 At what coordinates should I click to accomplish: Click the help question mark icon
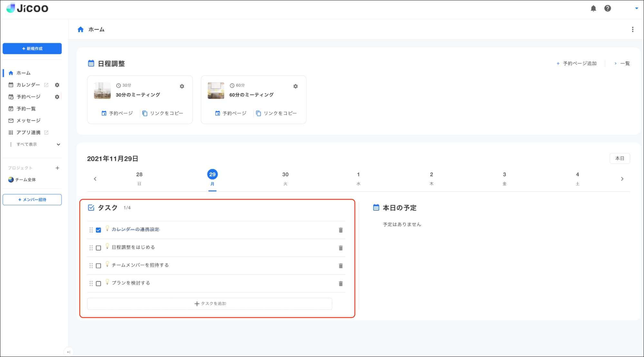pyautogui.click(x=607, y=8)
